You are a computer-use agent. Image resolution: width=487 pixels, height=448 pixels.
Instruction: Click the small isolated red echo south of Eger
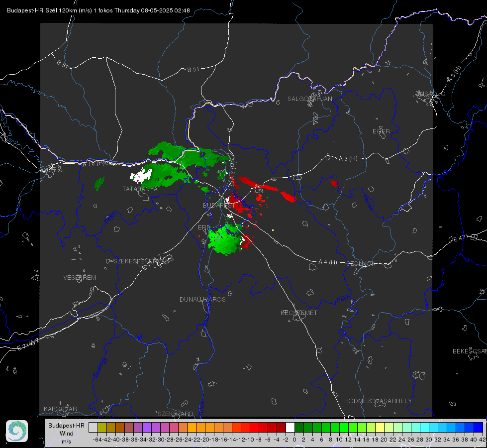334,183
